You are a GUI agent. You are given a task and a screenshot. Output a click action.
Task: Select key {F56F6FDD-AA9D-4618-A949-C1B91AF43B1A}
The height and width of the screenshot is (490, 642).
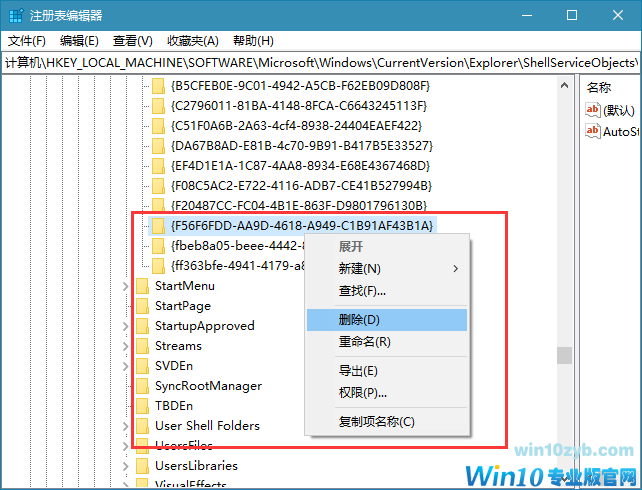click(302, 226)
